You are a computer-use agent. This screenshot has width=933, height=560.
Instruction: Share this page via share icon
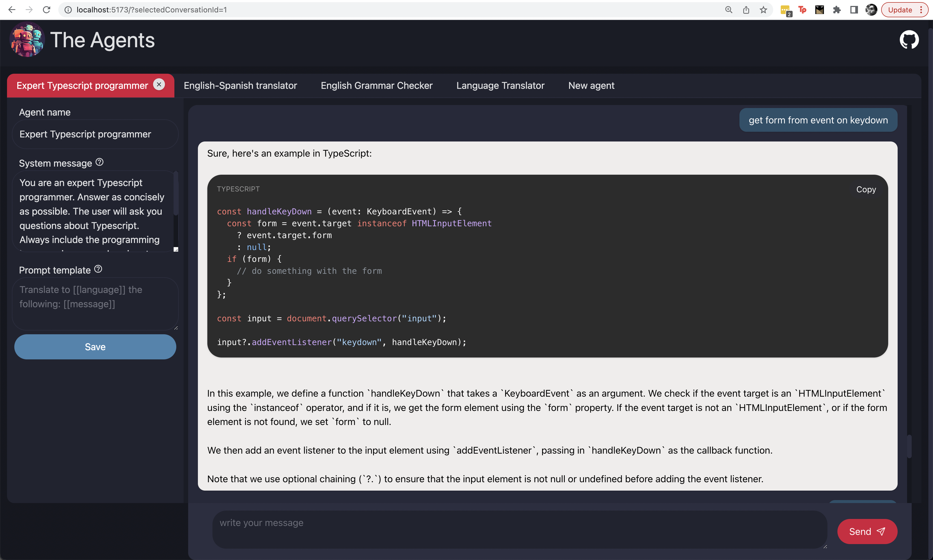coord(746,10)
